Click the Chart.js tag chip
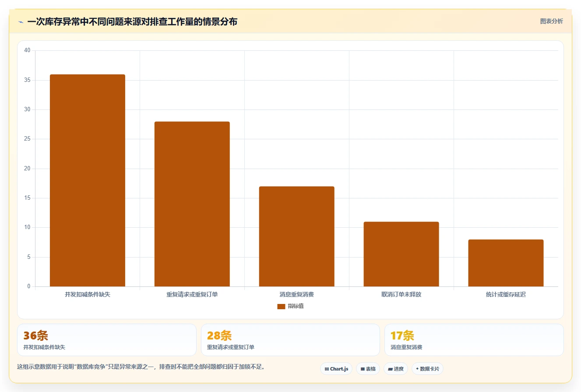Image resolution: width=581 pixels, height=392 pixels. [x=336, y=369]
